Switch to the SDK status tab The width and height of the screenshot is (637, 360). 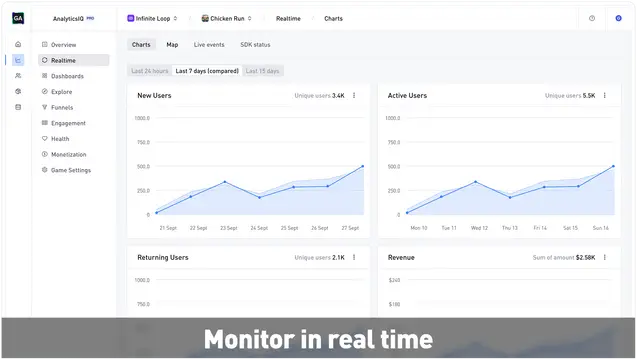255,45
